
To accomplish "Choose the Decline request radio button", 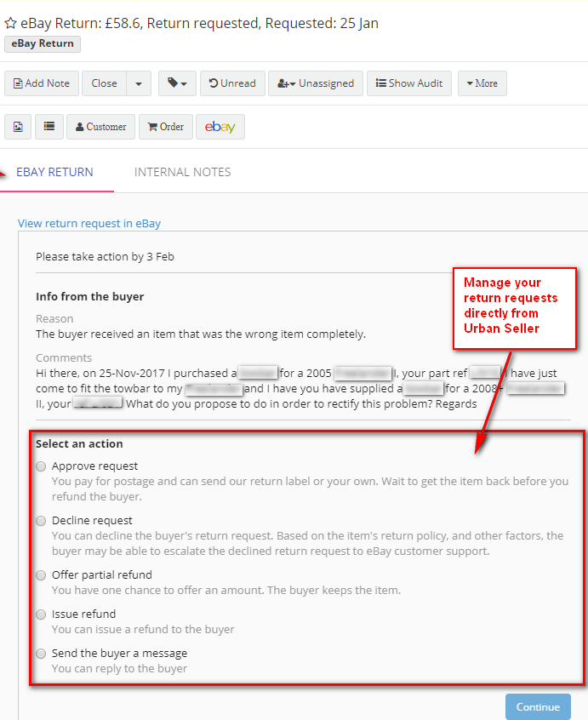I will point(42,521).
